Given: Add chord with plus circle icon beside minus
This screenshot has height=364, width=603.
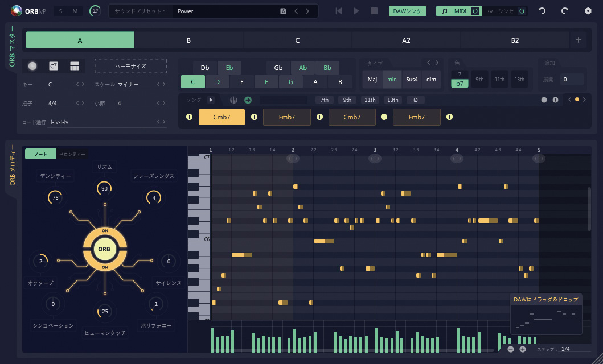Looking at the screenshot, I should (x=555, y=100).
